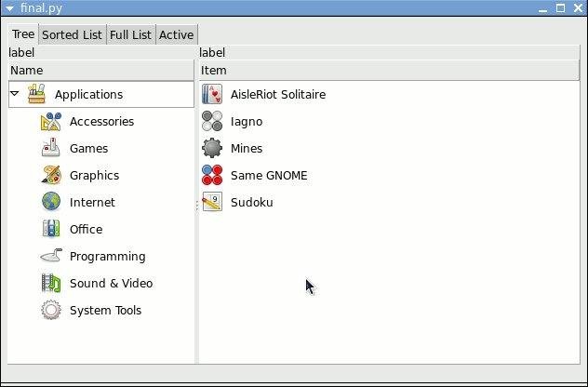This screenshot has height=387, width=588.
Task: Open the Full List tab
Action: (x=131, y=35)
